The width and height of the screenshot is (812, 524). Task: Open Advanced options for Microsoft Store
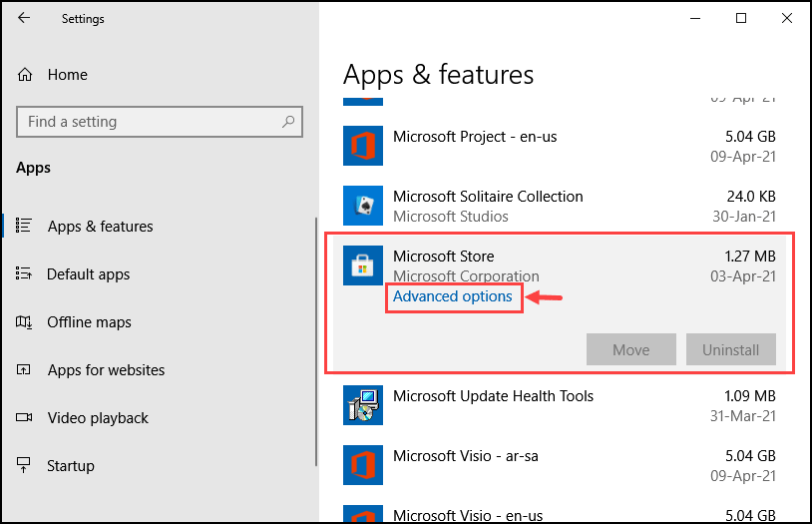453,296
